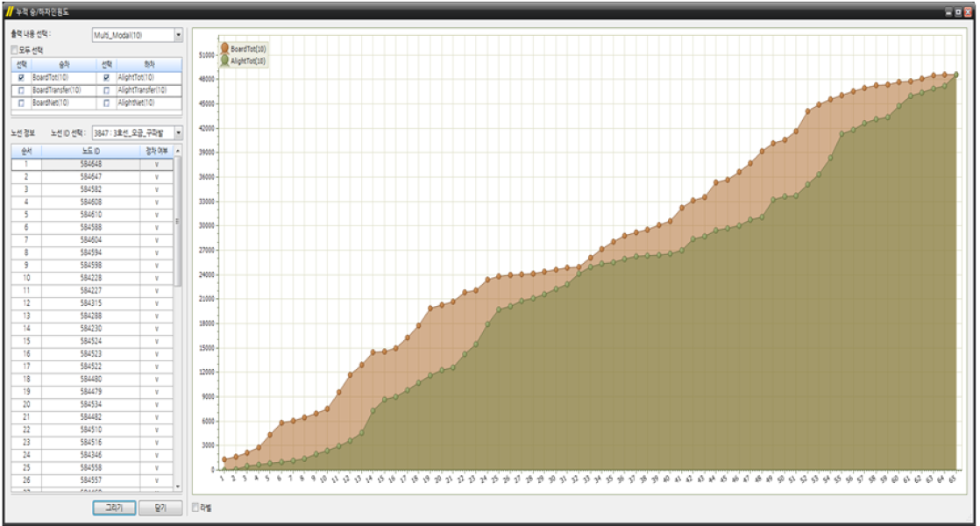The height and width of the screenshot is (526, 980).
Task: Click the BoardTot(10) orange legend icon
Action: point(225,49)
